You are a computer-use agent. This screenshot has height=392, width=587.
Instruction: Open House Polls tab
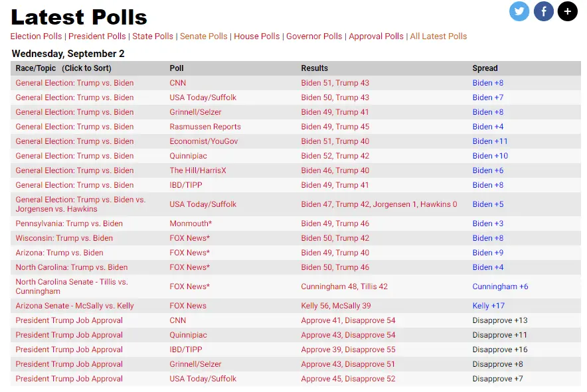[x=256, y=36]
